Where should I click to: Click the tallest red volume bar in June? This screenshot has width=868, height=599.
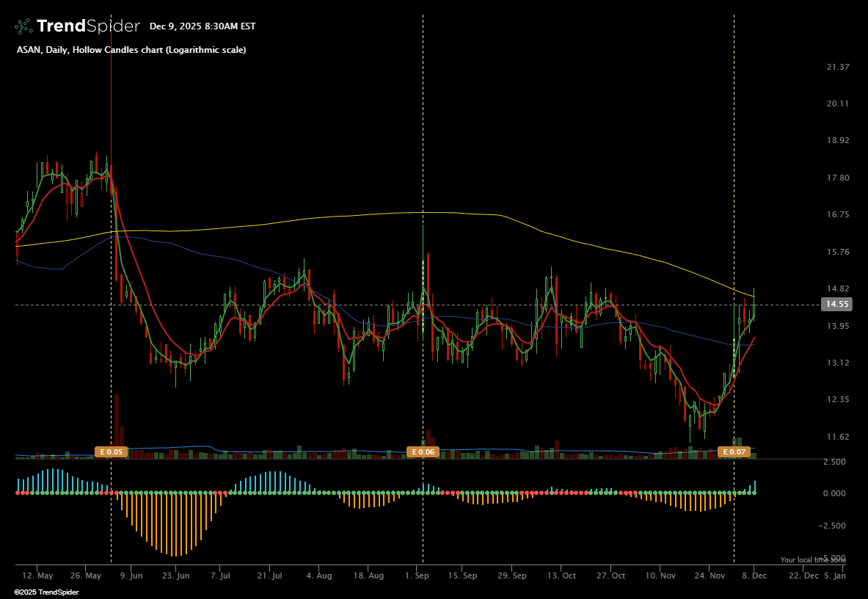pyautogui.click(x=116, y=426)
